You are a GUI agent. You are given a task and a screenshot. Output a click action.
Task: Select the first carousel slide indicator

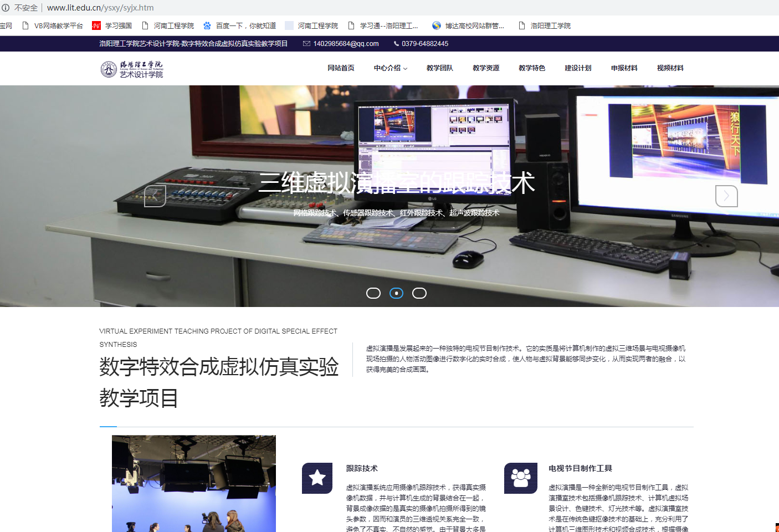373,293
